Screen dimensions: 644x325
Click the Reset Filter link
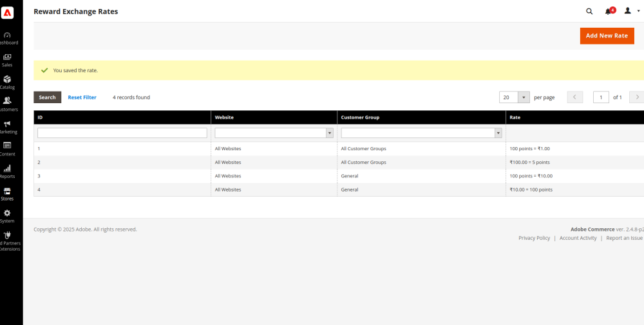coord(82,97)
